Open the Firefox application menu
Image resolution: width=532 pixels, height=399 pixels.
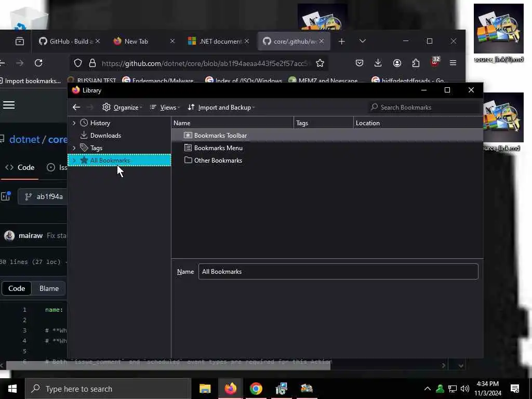click(x=453, y=63)
